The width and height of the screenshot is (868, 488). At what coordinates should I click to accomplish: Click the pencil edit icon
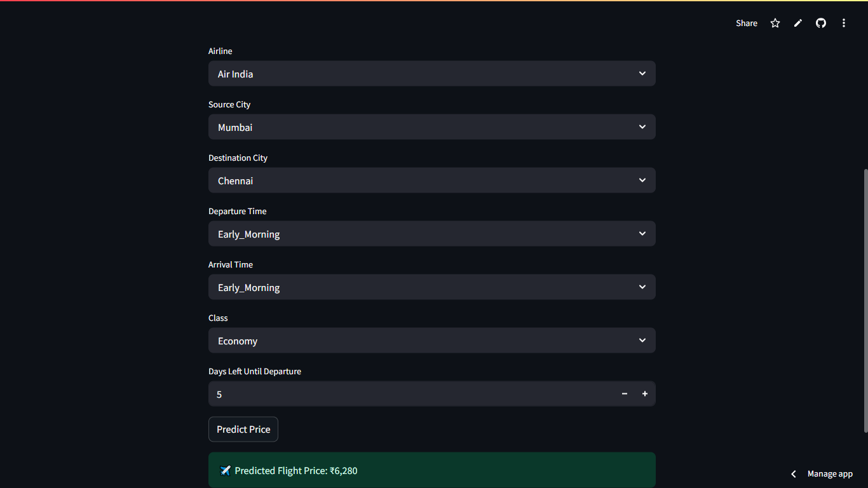[798, 23]
